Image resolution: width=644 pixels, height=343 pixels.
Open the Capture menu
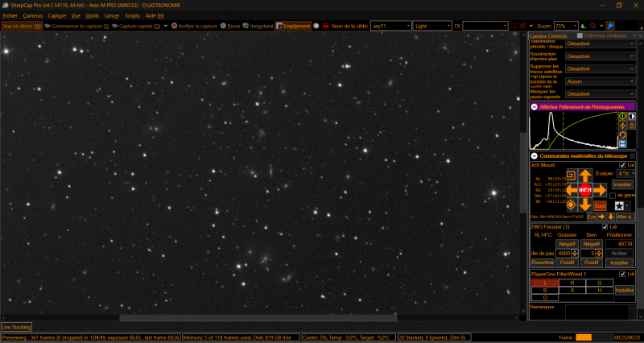pyautogui.click(x=56, y=16)
